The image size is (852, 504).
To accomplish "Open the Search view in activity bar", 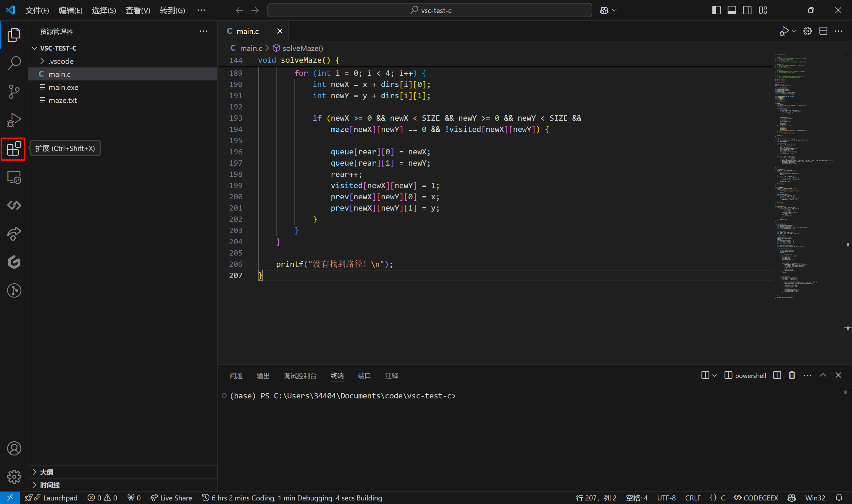I will click(14, 63).
